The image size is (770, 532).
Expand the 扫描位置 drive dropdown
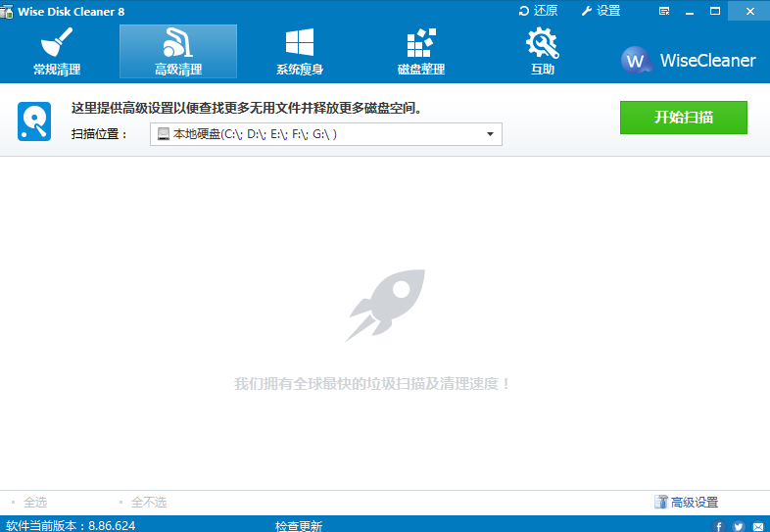tap(325, 134)
